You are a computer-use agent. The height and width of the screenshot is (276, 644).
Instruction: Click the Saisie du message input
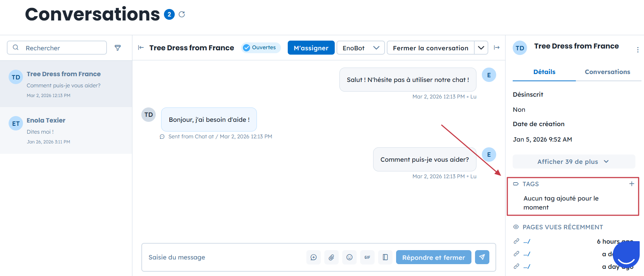pyautogui.click(x=224, y=257)
